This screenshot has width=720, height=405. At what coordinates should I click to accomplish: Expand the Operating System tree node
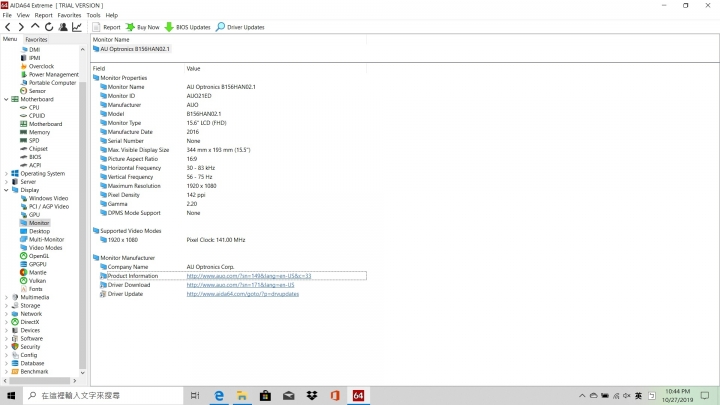coord(6,174)
